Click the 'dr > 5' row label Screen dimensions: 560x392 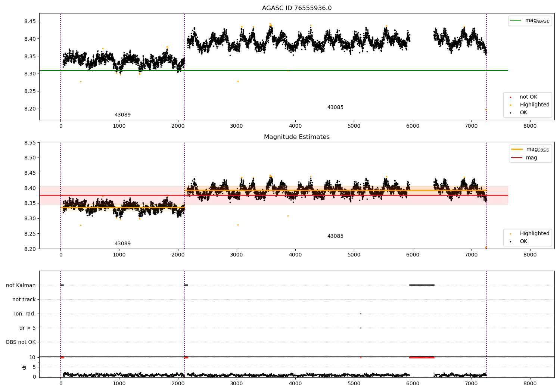[x=28, y=328]
